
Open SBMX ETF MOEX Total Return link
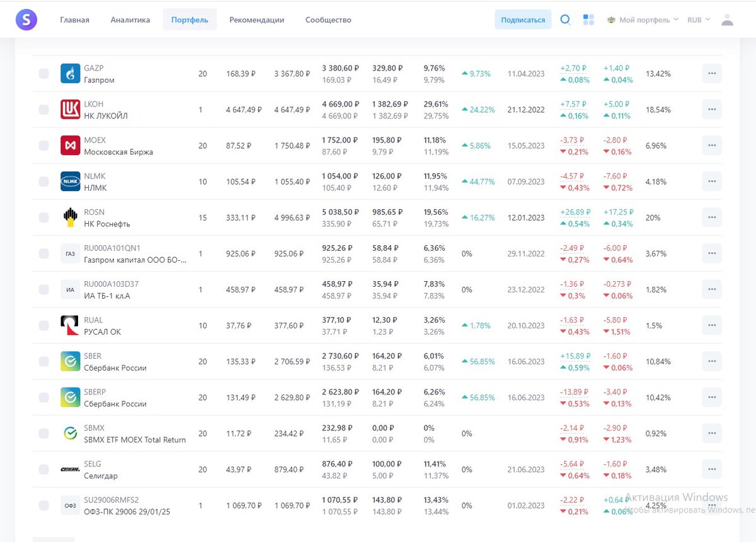coord(135,440)
